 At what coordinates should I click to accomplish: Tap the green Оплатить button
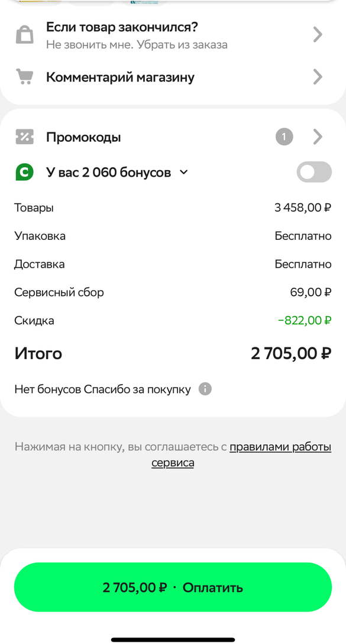pos(173,587)
